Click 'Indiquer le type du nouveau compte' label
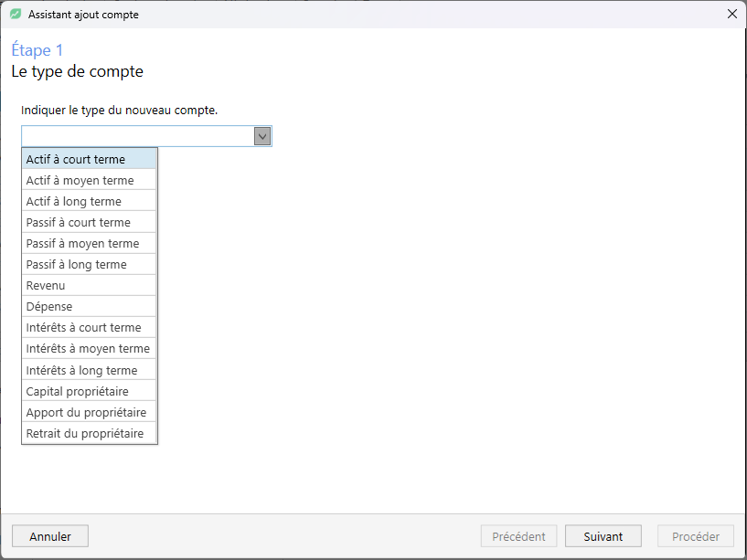The image size is (747, 560). (x=119, y=110)
